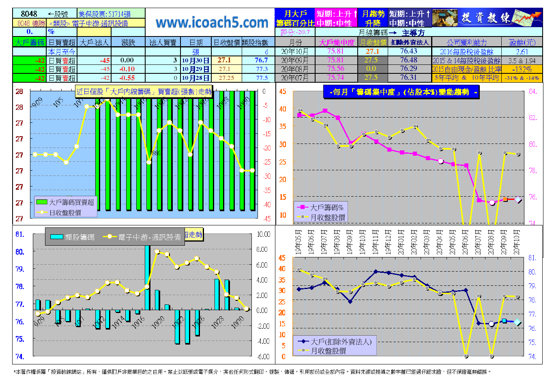Select the stock code 8048 input cell

coord(29,14)
